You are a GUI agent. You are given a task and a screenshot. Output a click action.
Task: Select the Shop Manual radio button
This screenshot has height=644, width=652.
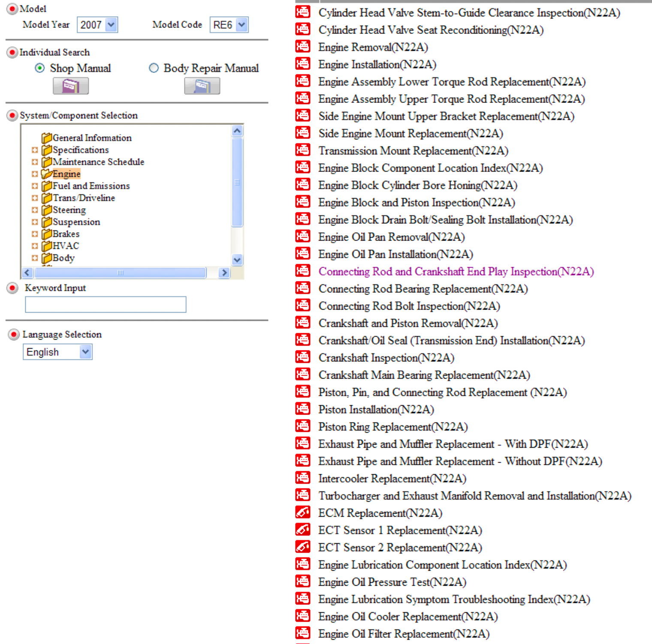click(40, 68)
